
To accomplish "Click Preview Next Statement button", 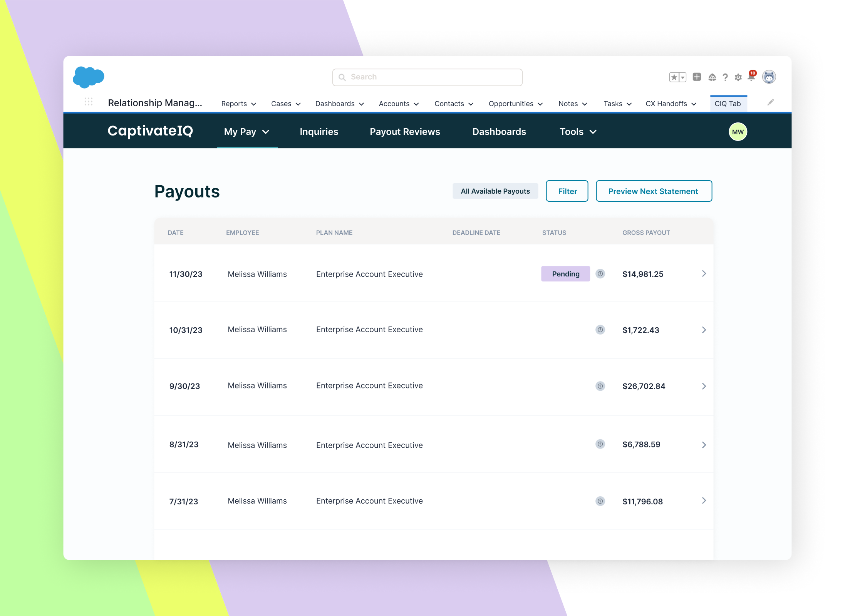I will 654,191.
